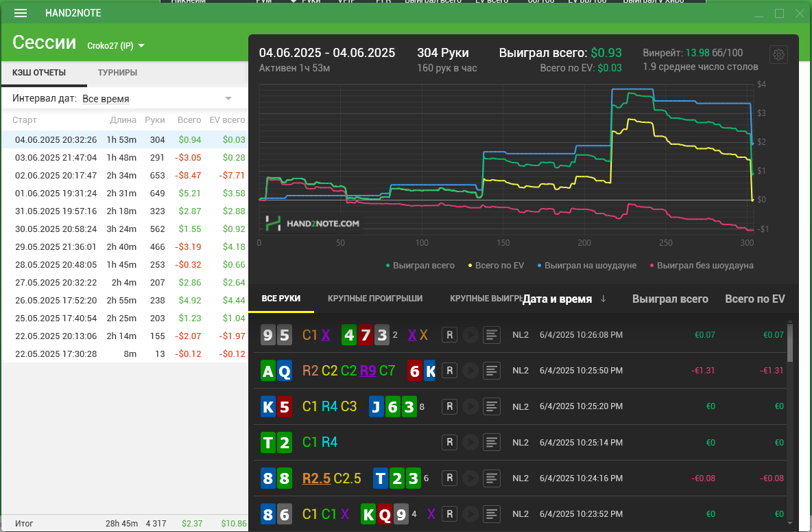Click the R replay button for the 10:25:50 PM hand
This screenshot has height=532, width=812.
[x=449, y=371]
